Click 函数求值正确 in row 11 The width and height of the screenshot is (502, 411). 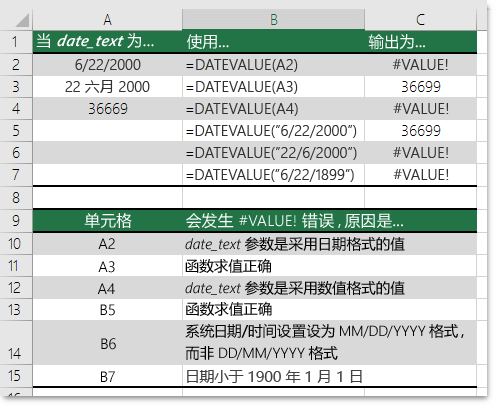tap(228, 266)
